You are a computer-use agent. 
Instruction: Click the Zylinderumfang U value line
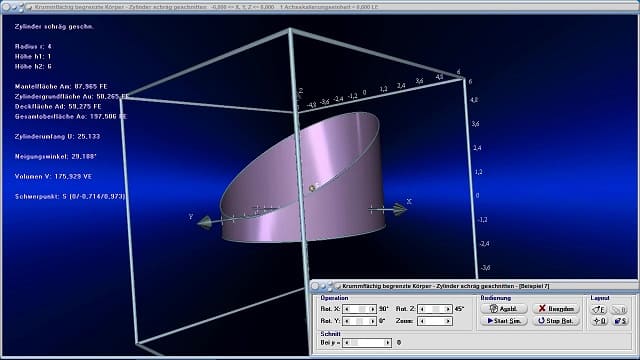57,136
